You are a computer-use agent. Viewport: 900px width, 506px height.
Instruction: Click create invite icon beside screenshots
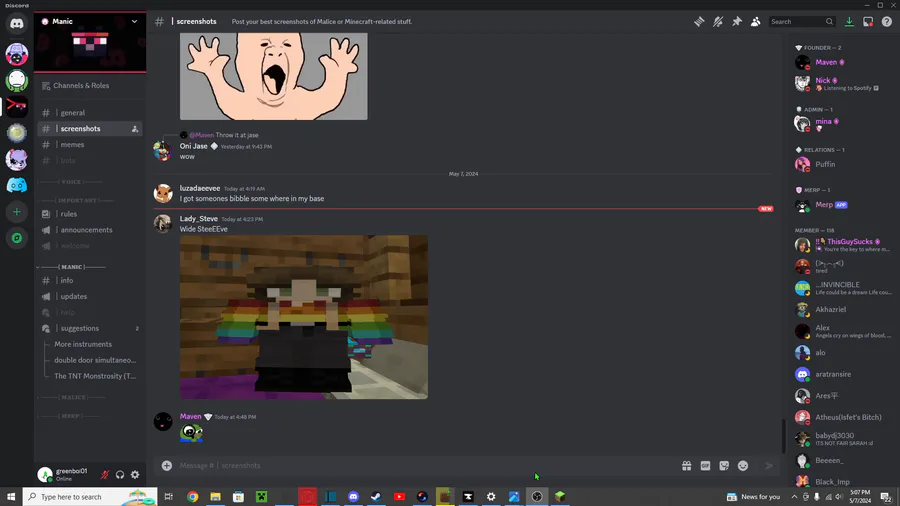coord(135,129)
